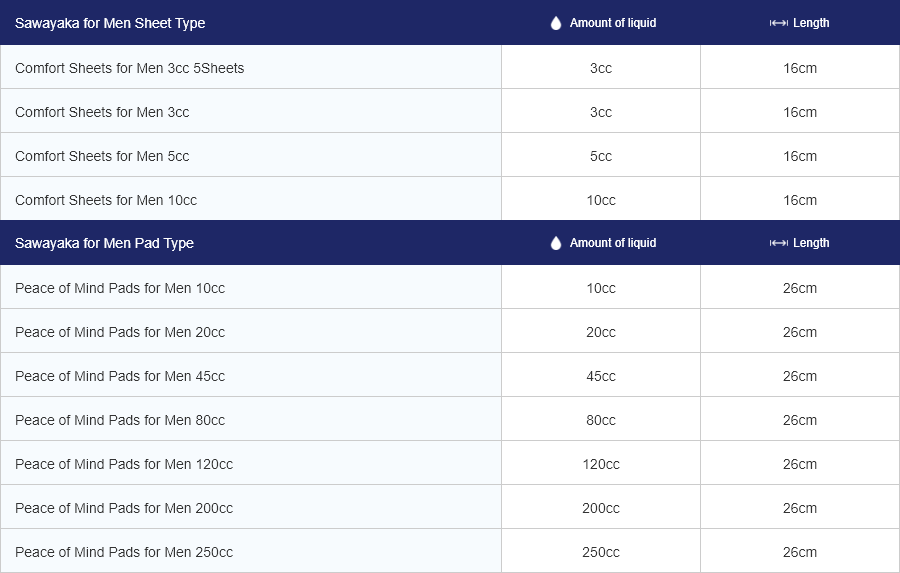Click 'Length' label in Pad Type header

click(811, 243)
